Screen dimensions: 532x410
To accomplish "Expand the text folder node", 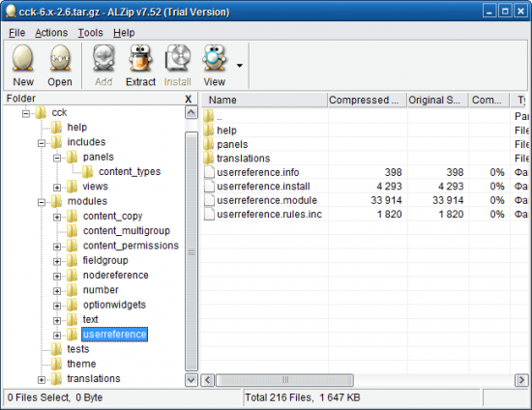I will [x=57, y=320].
